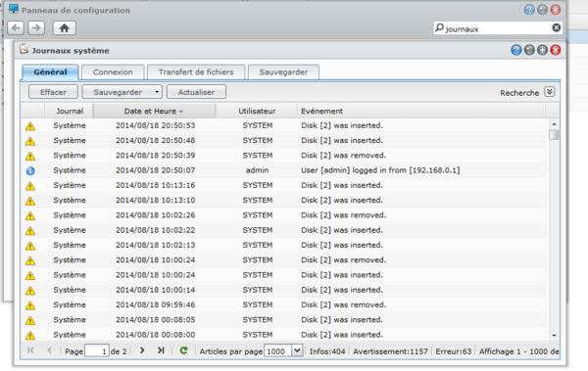Click warning icon of 00:08:05 entry
Viewport: 588px width, 371px height.
click(x=30, y=320)
